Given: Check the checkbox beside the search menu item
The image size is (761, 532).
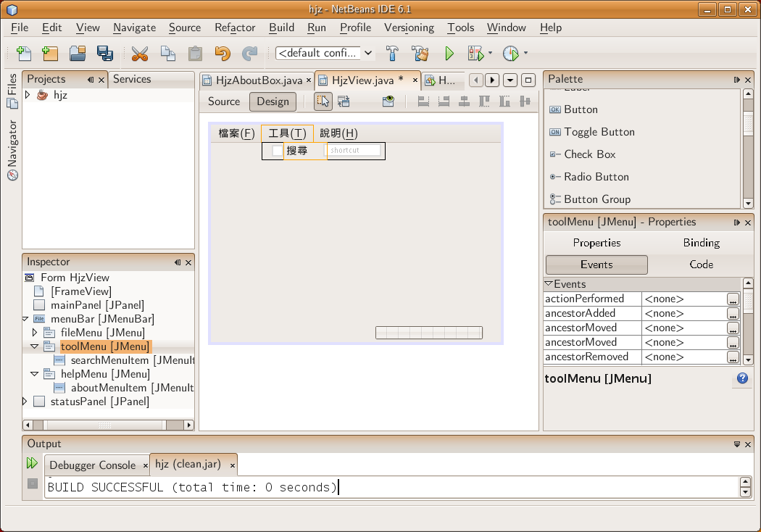Looking at the screenshot, I should [273, 151].
